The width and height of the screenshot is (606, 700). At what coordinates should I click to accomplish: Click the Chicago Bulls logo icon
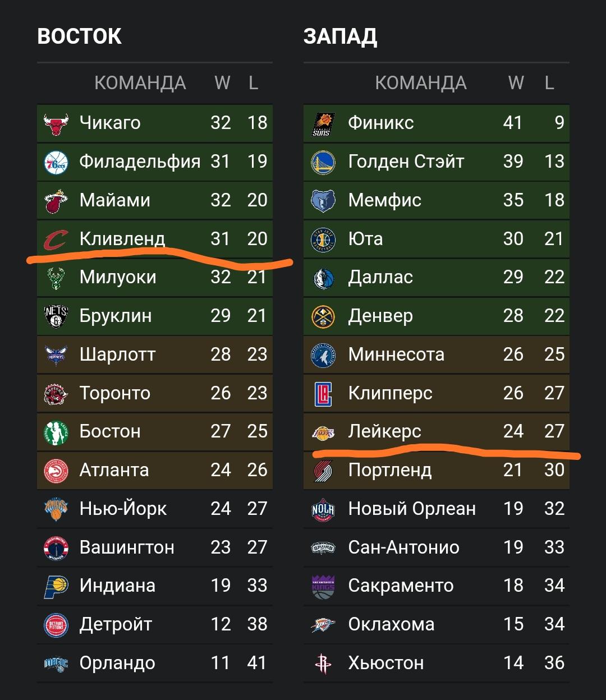point(56,124)
